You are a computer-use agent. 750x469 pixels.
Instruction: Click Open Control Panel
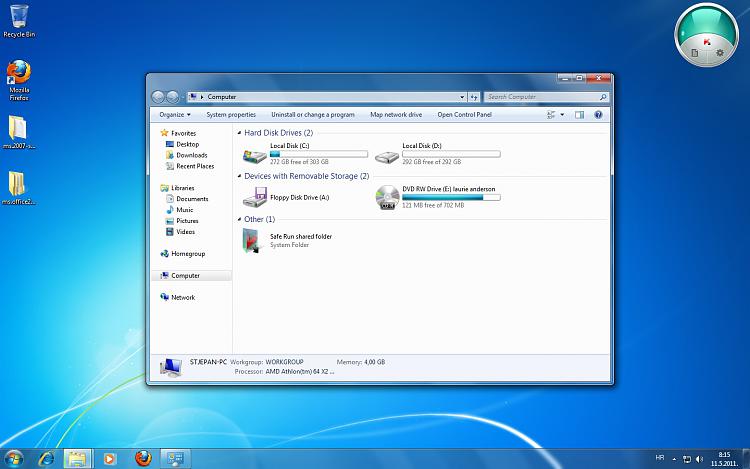(464, 115)
